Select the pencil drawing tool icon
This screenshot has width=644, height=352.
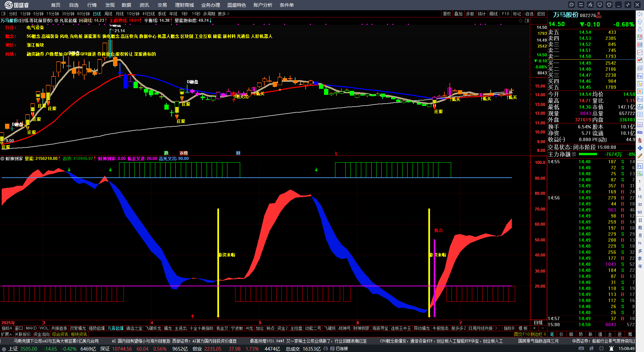[640, 156]
